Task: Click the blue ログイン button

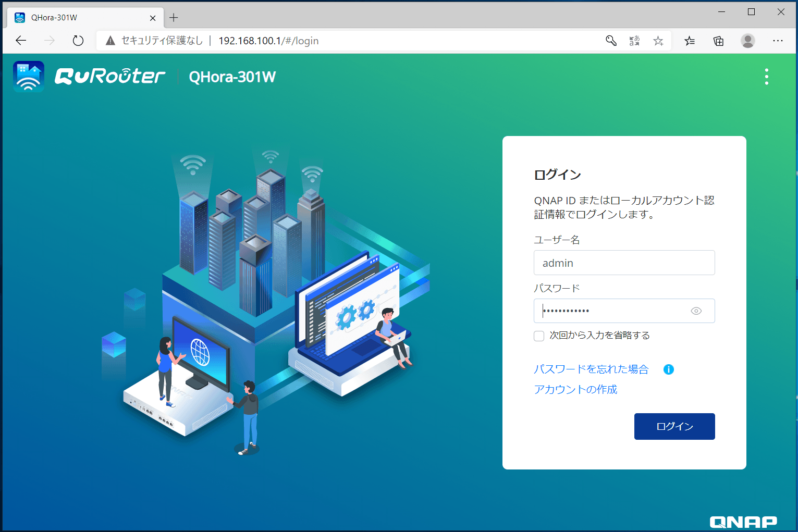Action: click(x=674, y=426)
